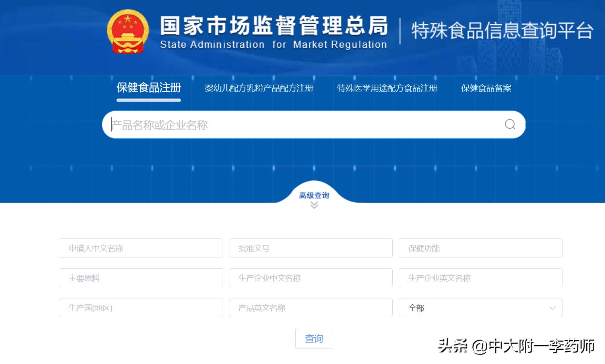
Task: Click the double-chevron under 高级查询
Action: pyautogui.click(x=314, y=205)
